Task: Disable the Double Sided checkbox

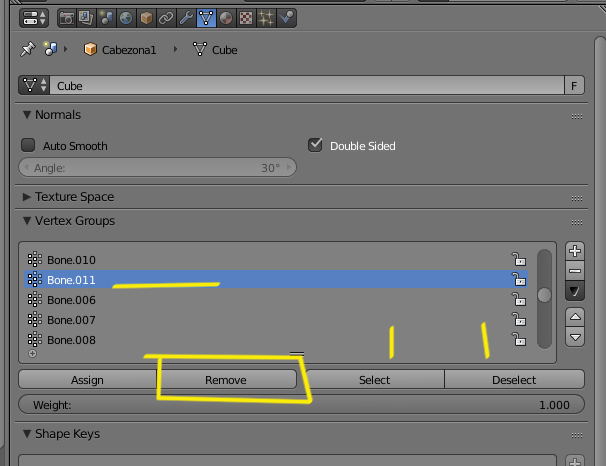Action: coord(315,145)
